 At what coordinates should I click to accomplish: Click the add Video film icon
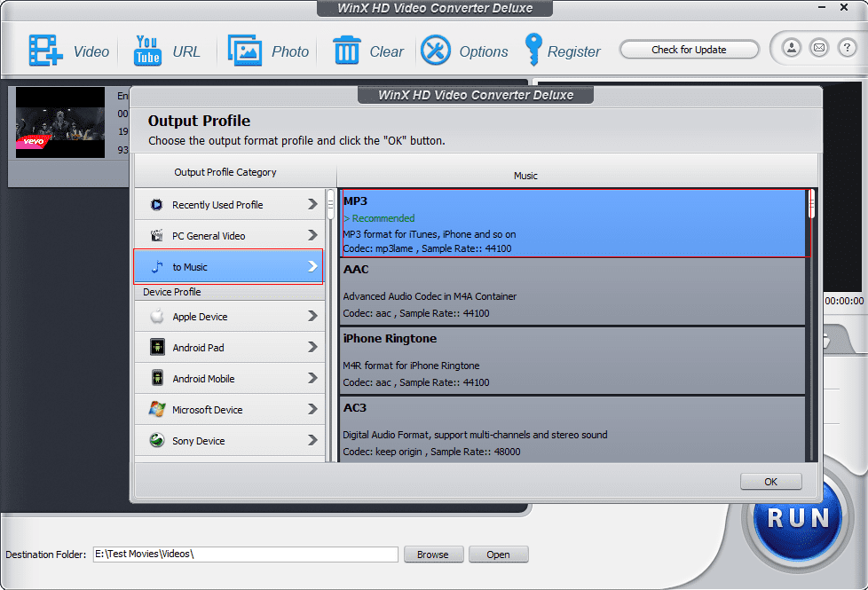point(45,51)
